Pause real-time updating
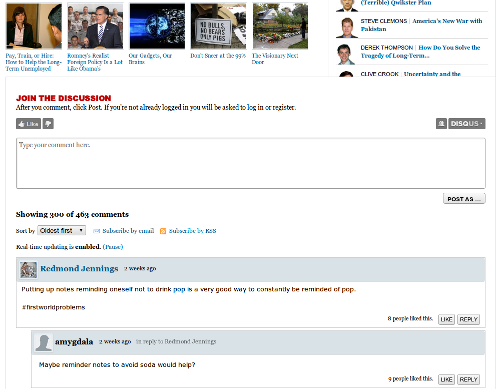The width and height of the screenshot is (501, 389). (113, 247)
